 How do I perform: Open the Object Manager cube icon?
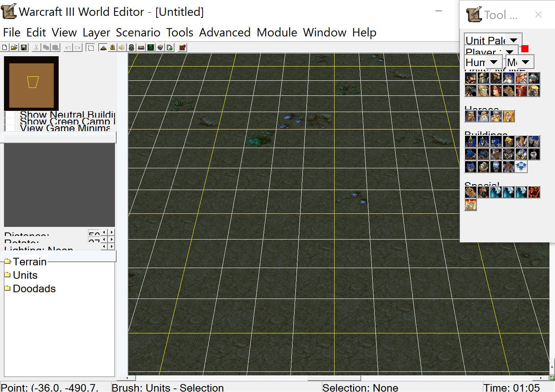click(x=160, y=48)
